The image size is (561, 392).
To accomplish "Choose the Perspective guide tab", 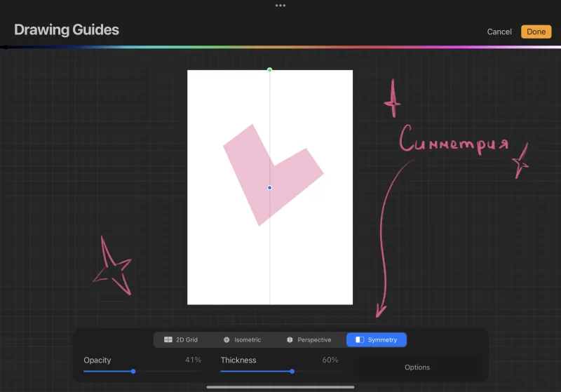I will pos(309,340).
